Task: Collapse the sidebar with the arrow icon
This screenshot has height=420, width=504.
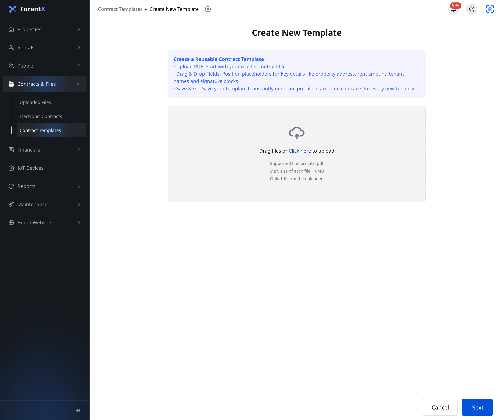Action: tap(78, 411)
